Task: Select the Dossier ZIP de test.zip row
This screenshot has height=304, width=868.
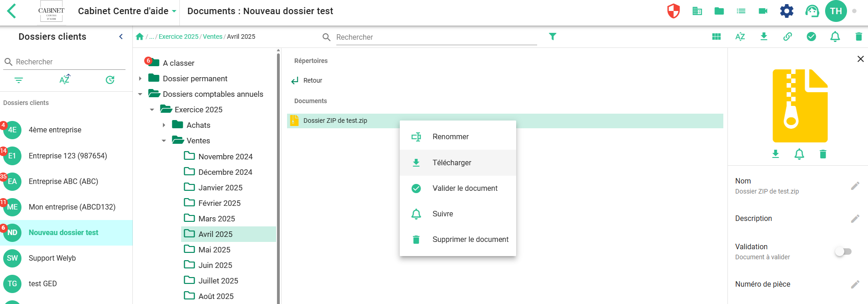Action: pos(505,121)
